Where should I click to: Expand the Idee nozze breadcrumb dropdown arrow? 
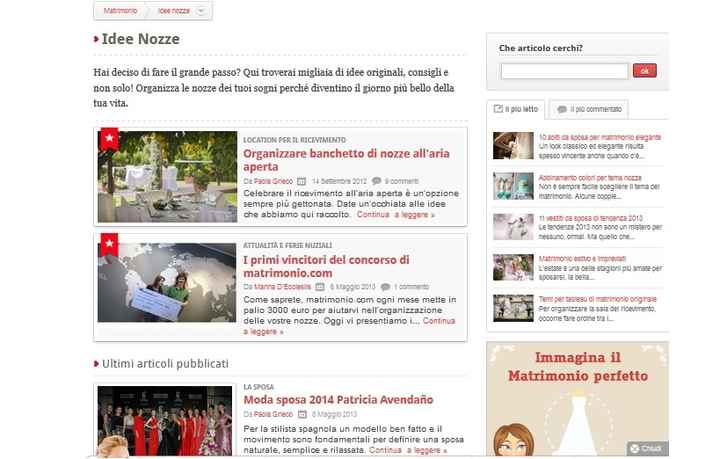pyautogui.click(x=201, y=11)
